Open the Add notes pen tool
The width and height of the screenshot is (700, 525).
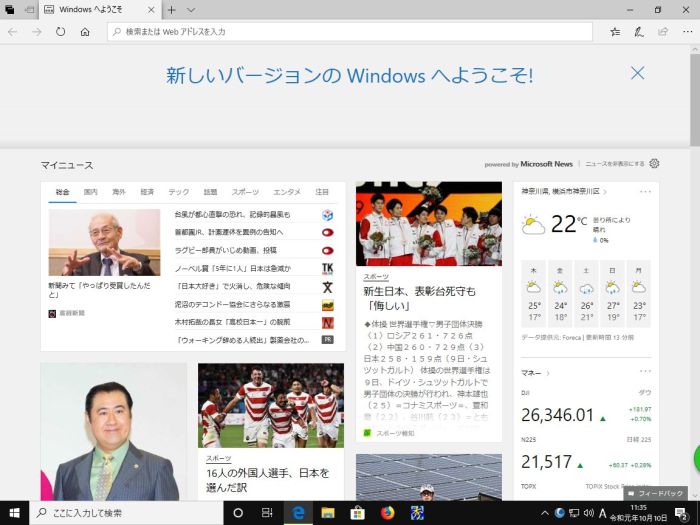[638, 32]
